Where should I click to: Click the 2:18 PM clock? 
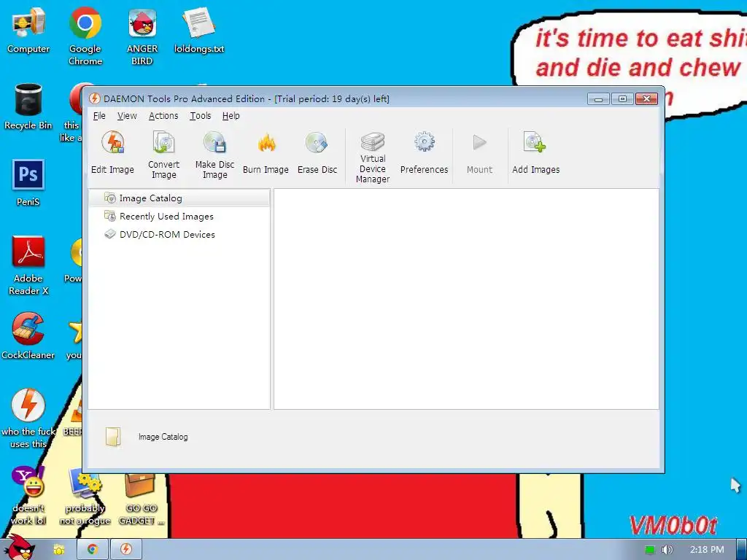click(x=707, y=550)
